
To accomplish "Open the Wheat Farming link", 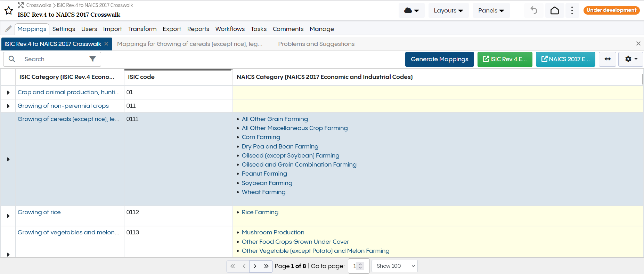I will [x=263, y=192].
